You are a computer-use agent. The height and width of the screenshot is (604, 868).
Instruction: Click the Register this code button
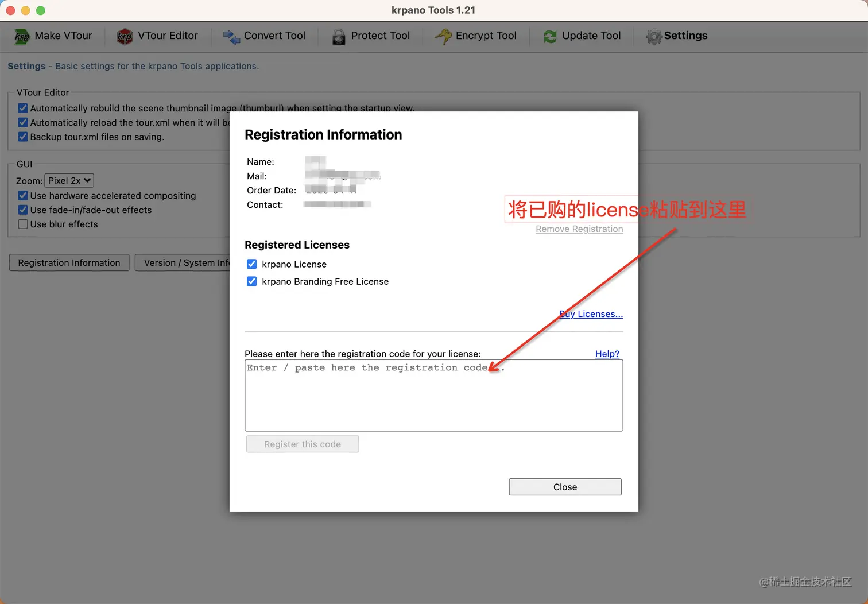coord(303,444)
